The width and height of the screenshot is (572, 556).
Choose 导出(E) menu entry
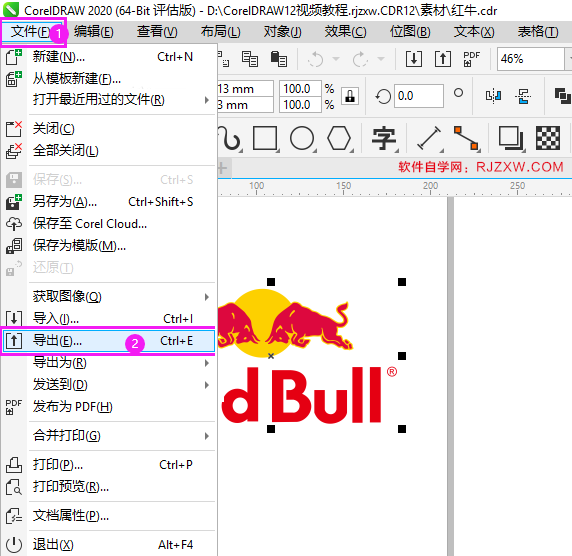coord(109,341)
